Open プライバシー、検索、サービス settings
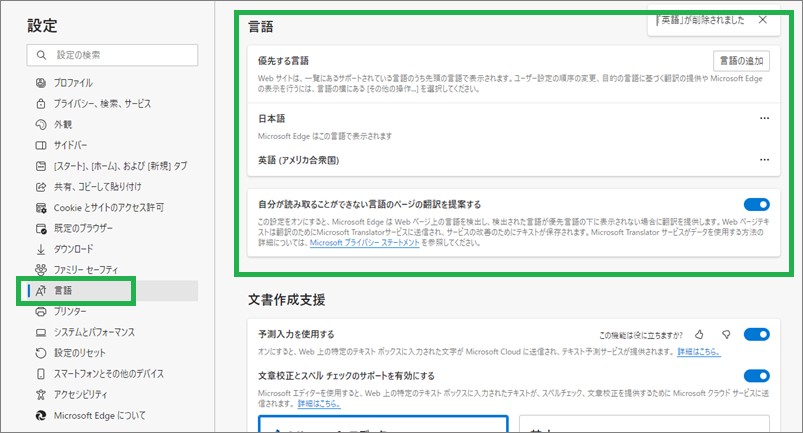The image size is (803, 433). pos(102,103)
